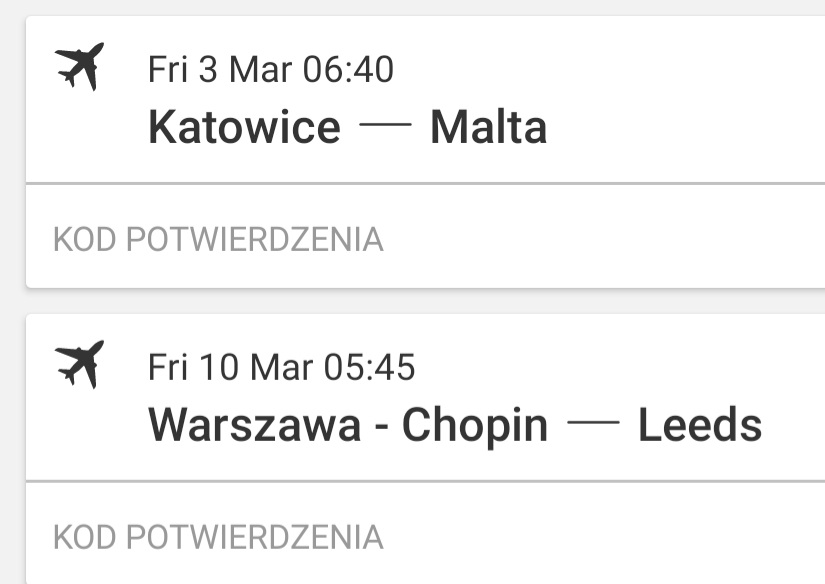Click the route line between Katowice and Malta
This screenshot has height=584, width=825.
[385, 125]
